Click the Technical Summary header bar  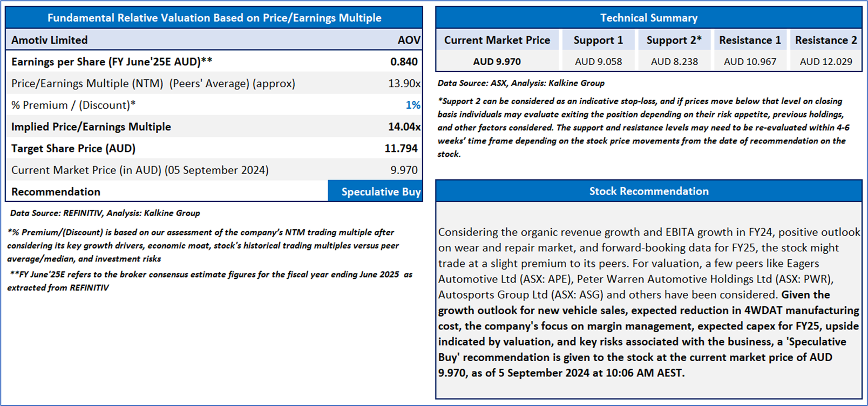pyautogui.click(x=648, y=18)
